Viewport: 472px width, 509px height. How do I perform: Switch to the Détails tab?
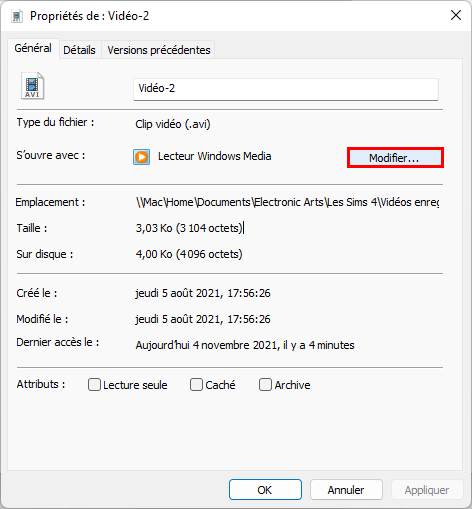tap(79, 50)
